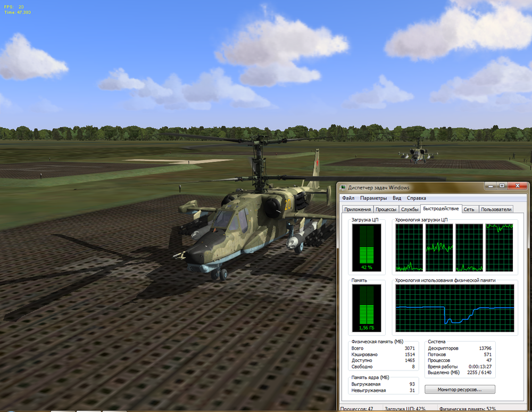This screenshot has height=412, width=532.
Task: Click the Загрузка ЦП: 42% status bar entry
Action: coord(405,409)
